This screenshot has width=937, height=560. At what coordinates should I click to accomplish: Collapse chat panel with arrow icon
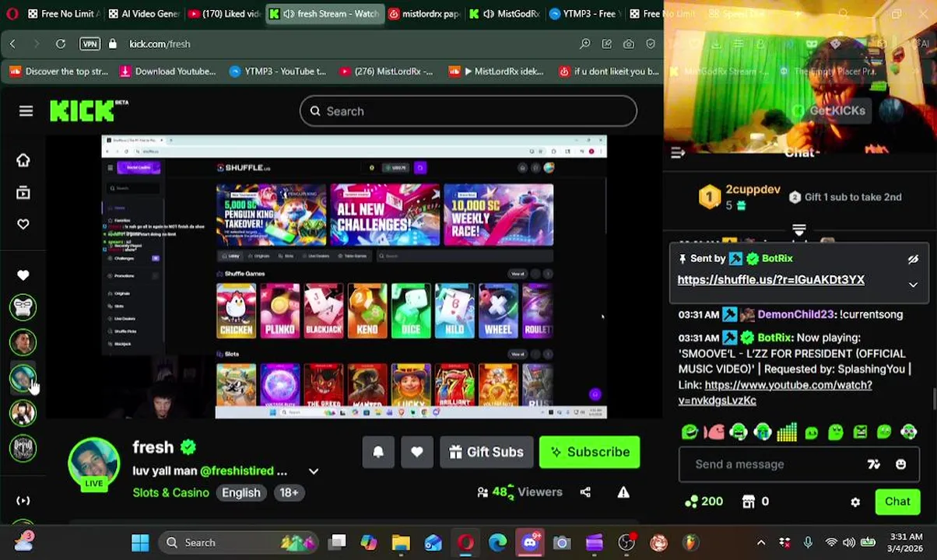pyautogui.click(x=677, y=153)
